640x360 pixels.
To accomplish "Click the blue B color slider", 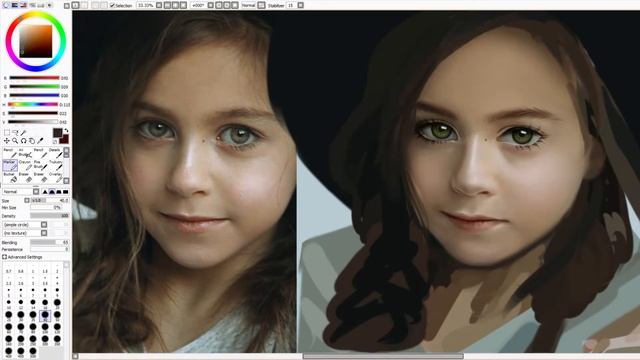I will 34,95.
